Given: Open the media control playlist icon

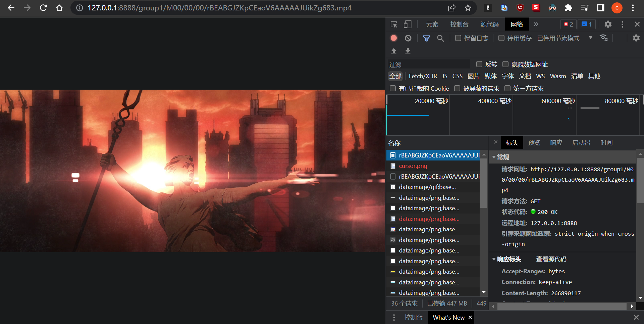Looking at the screenshot, I should tap(585, 8).
